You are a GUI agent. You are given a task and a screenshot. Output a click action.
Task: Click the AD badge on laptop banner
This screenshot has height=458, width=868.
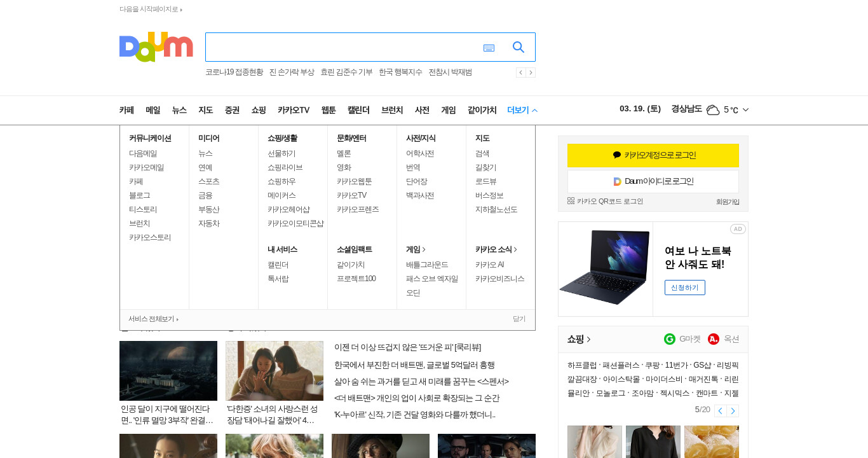pos(737,229)
